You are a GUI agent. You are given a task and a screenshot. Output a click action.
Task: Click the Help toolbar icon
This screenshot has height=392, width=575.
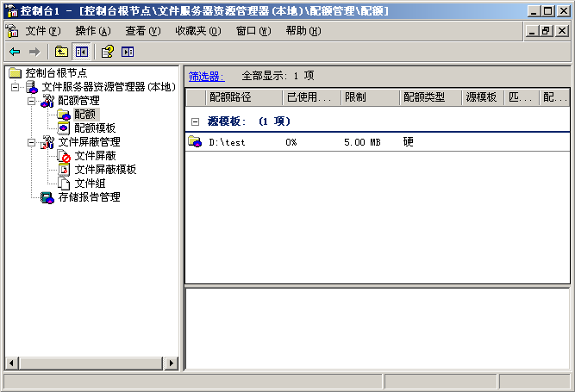pyautogui.click(x=108, y=52)
